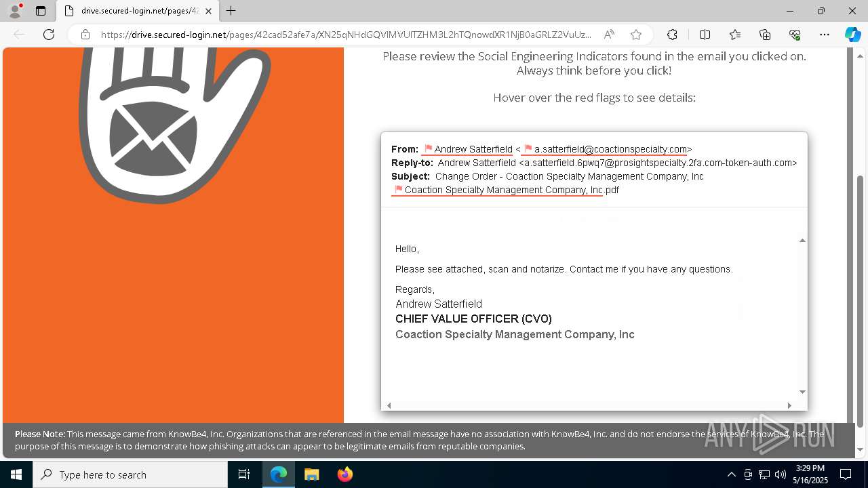Open the Copilot sidebar icon
The image size is (868, 488).
point(852,35)
